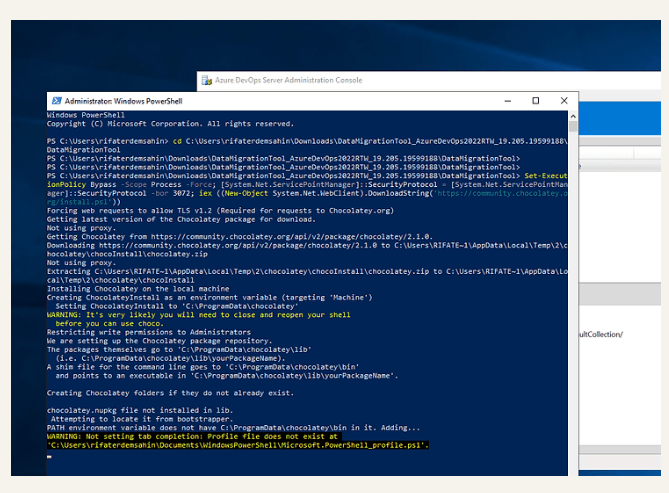Click the 'Windows PowerShell' header line
Image resolution: width=669 pixels, height=493 pixels.
click(x=86, y=115)
